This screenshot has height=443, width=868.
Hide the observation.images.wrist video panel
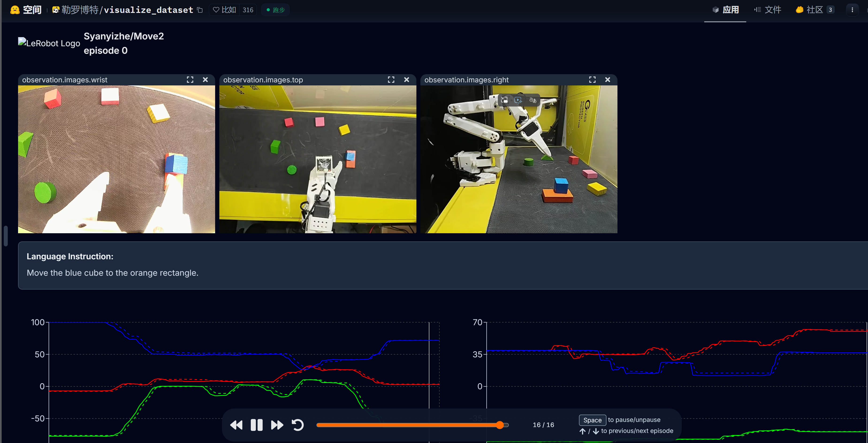(x=205, y=80)
